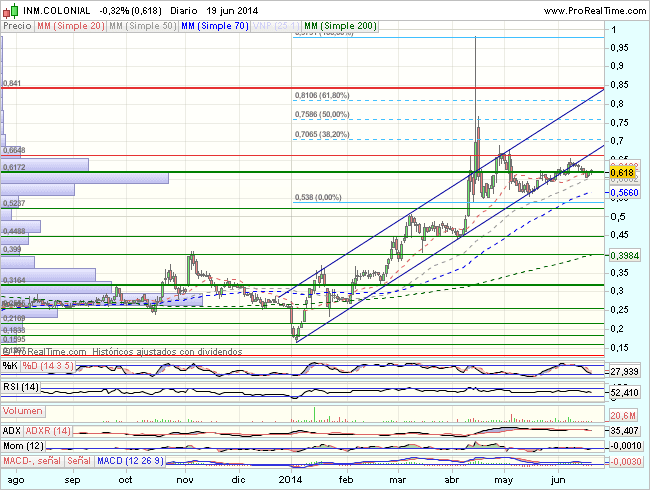Click the chart icon beside INM.COLONIAL
The image size is (650, 490).
point(11,9)
